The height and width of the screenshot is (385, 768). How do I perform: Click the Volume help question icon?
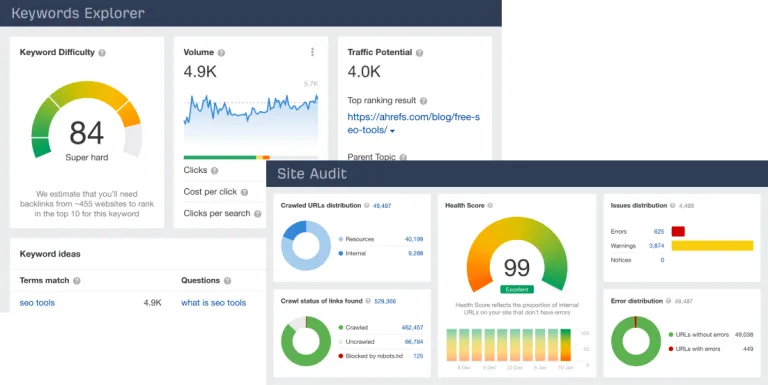pyautogui.click(x=221, y=53)
